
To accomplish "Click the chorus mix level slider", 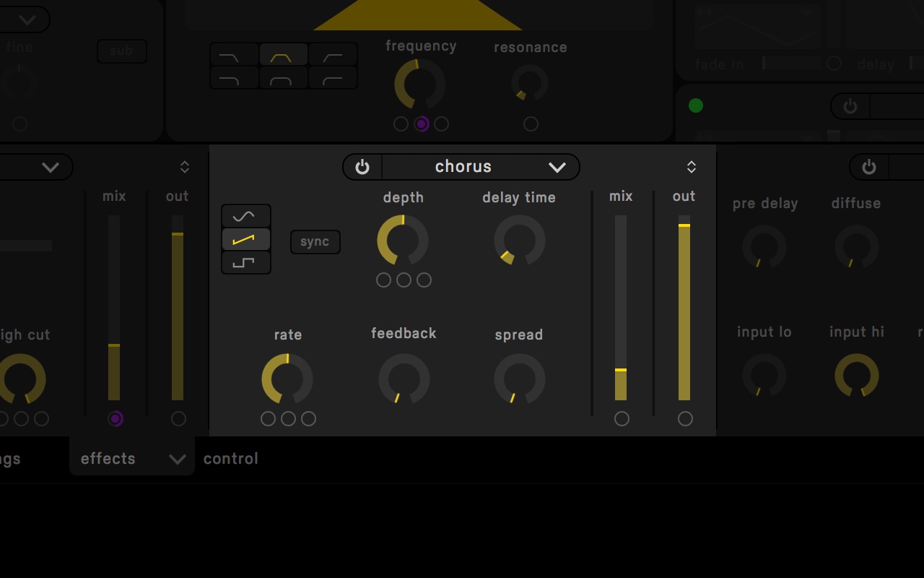I will (x=621, y=308).
